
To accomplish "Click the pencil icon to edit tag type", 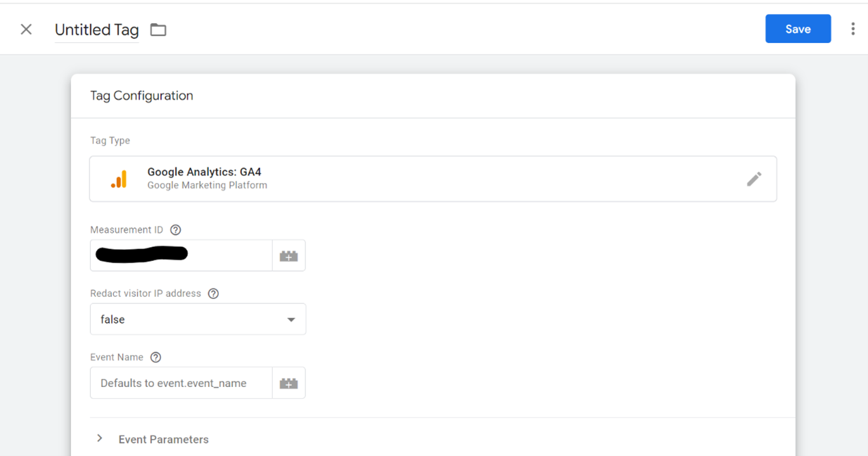I will [x=754, y=179].
